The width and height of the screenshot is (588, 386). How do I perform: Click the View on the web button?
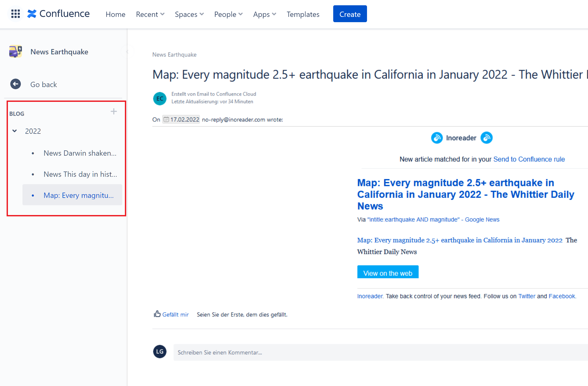pyautogui.click(x=388, y=272)
